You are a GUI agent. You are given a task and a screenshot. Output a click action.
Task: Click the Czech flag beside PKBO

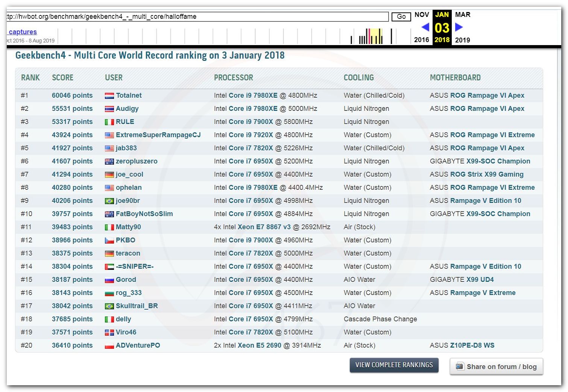click(x=109, y=241)
